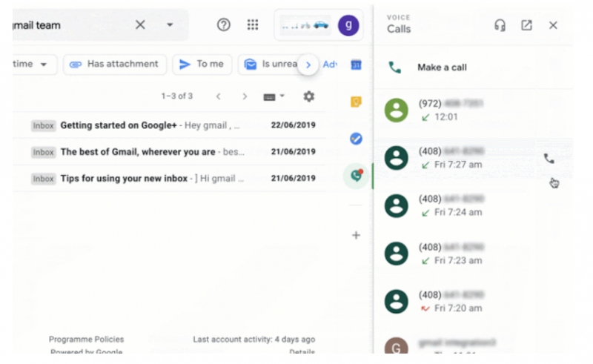Image resolution: width=593 pixels, height=364 pixels.
Task: Call back the Fri 7:27 am number
Action: (x=549, y=159)
